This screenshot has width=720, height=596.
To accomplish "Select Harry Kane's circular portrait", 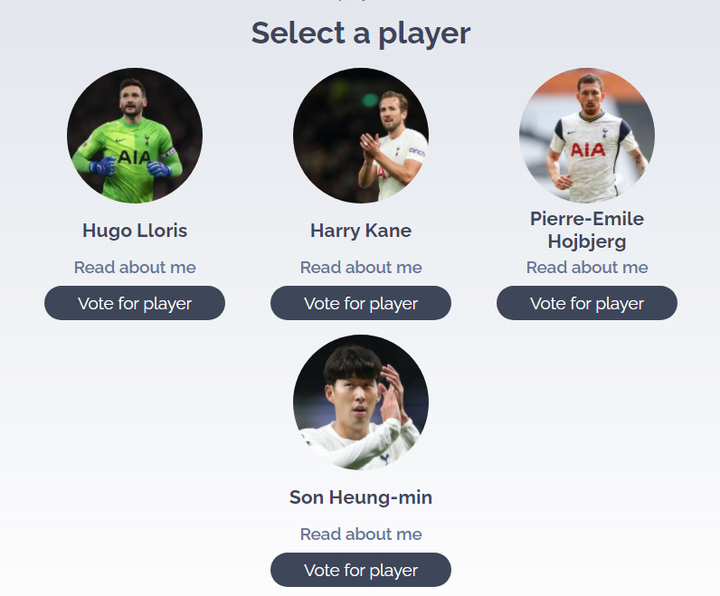I will 361,135.
